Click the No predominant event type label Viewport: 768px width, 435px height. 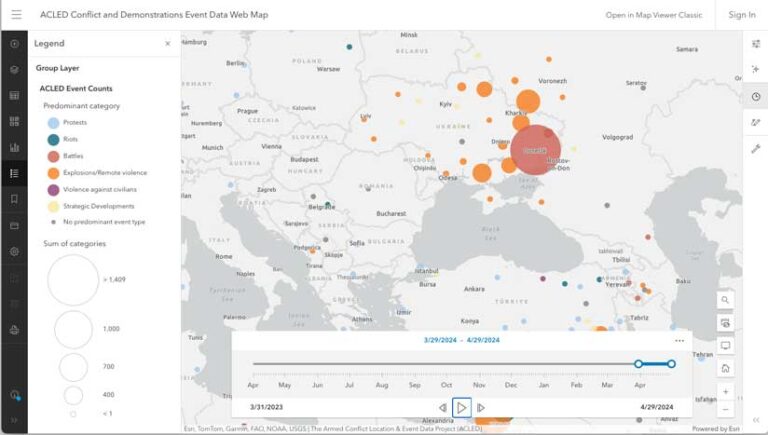point(104,222)
